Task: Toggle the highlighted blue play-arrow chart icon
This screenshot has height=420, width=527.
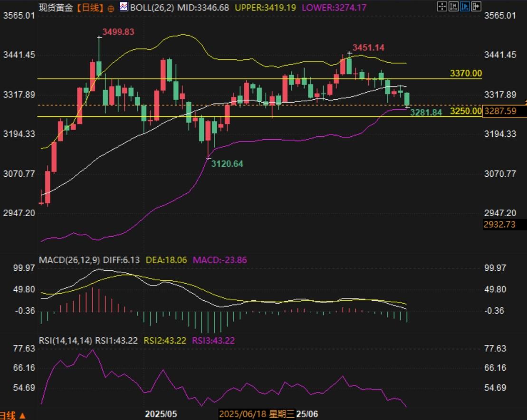Action: click(465, 6)
